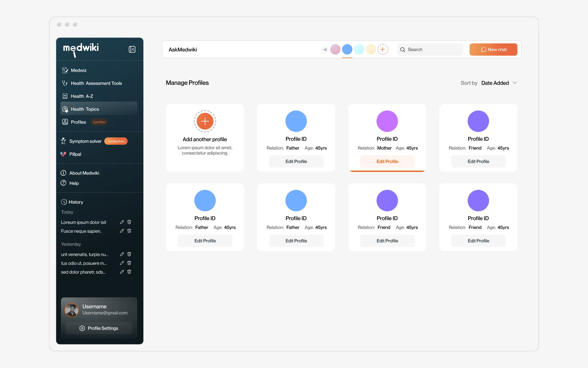Select the blue profile swatch in header
The width and height of the screenshot is (588, 368).
click(347, 49)
